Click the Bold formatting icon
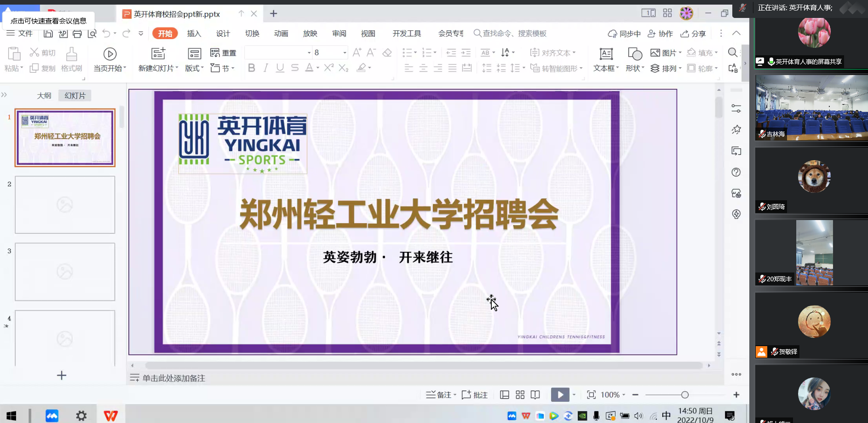 (251, 68)
